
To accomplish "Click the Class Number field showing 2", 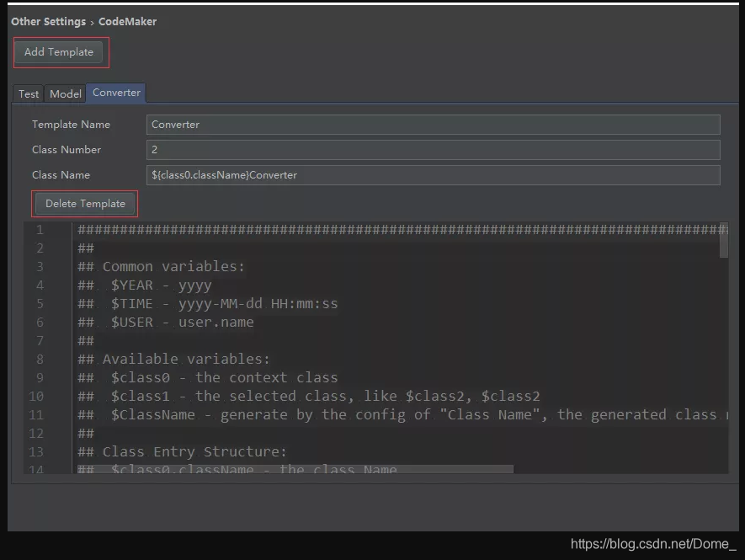I will pyautogui.click(x=421, y=150).
